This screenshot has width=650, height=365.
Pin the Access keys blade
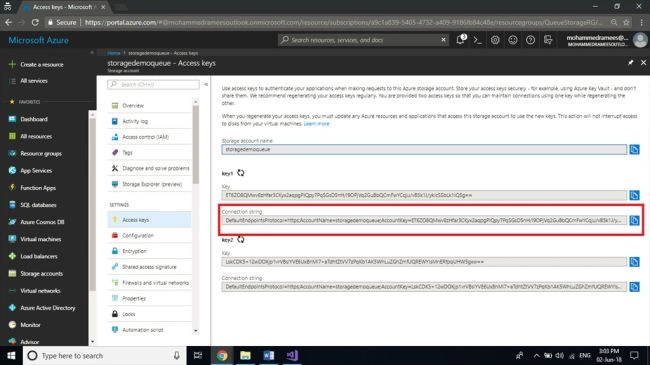point(631,63)
